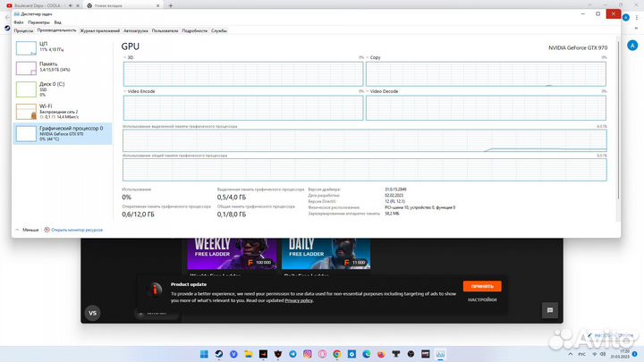644x362 pixels.
Task: Open File Explorer from the taskbar
Action: coord(249,354)
